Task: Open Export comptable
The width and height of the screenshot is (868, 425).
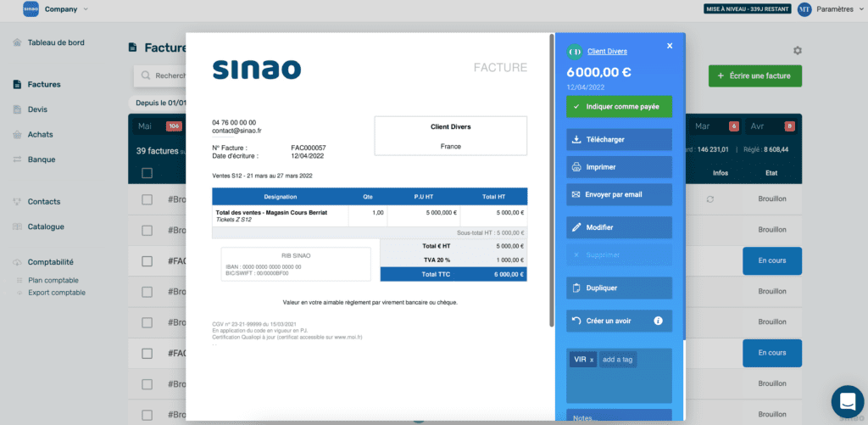Action: 57,293
